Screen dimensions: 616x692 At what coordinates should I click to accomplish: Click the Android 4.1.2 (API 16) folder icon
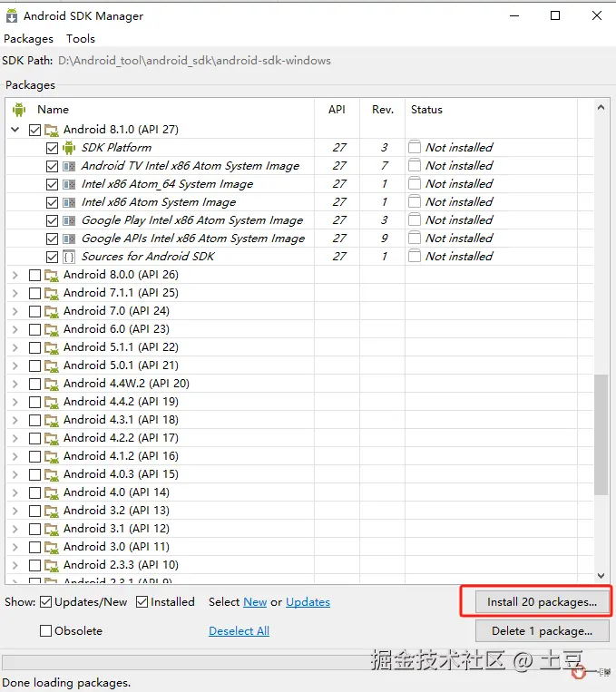52,456
